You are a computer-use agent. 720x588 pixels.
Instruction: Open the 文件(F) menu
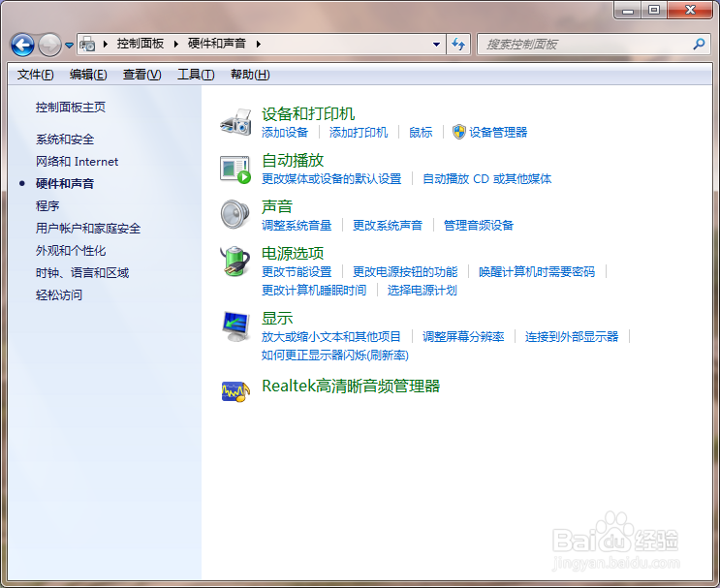coord(35,75)
